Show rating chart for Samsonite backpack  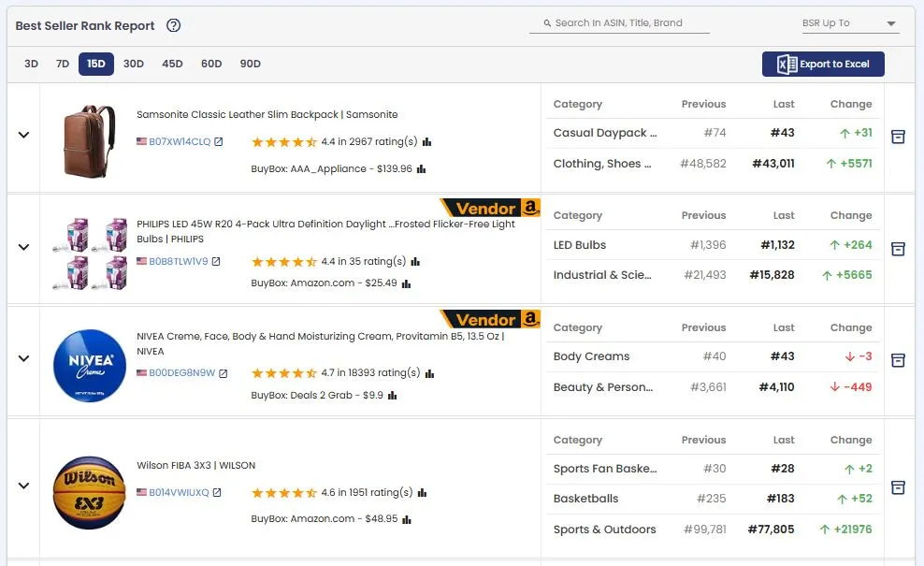click(427, 142)
